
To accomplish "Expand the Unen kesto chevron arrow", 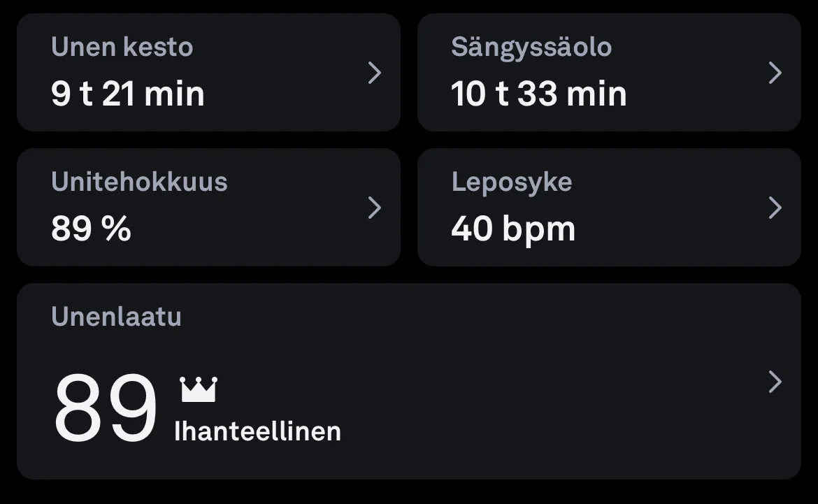I will (375, 73).
